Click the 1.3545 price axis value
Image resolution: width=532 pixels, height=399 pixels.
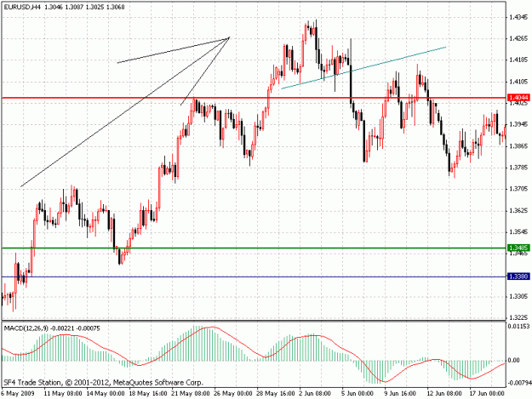pyautogui.click(x=519, y=232)
